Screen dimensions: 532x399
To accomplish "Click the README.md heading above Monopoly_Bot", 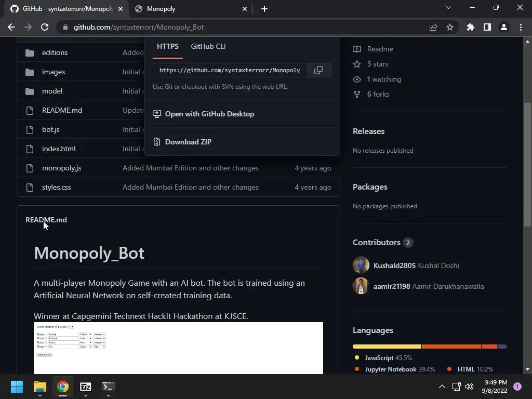I will click(46, 220).
